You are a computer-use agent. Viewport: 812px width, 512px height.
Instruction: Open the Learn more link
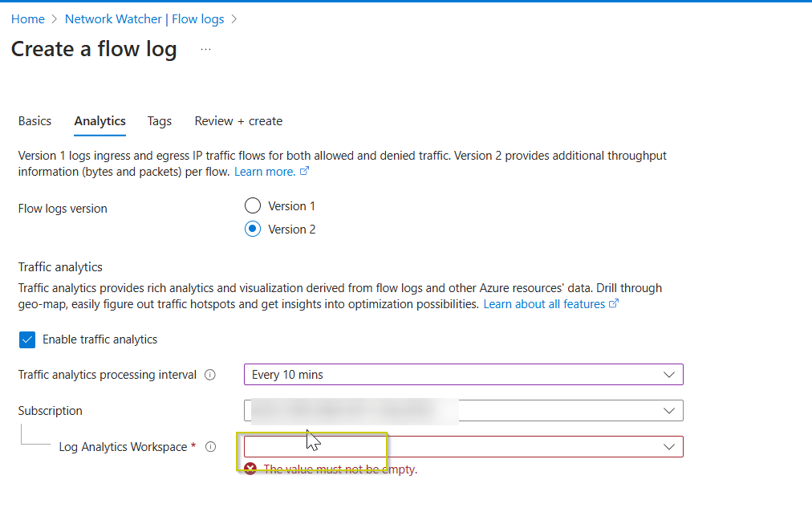coord(264,172)
